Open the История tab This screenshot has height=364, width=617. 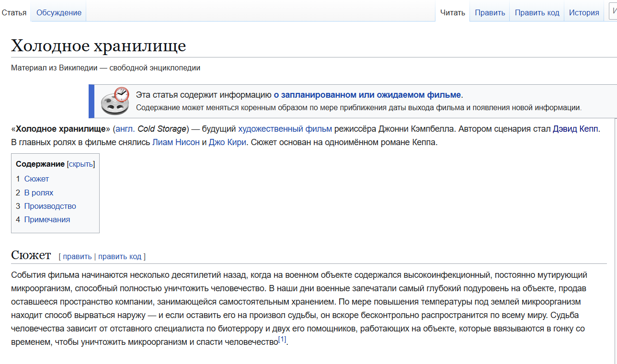coord(584,13)
